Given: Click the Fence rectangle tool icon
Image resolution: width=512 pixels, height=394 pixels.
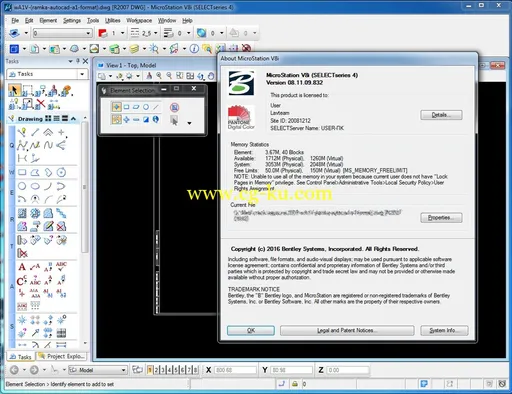Looking at the screenshot, I should click(x=27, y=90).
